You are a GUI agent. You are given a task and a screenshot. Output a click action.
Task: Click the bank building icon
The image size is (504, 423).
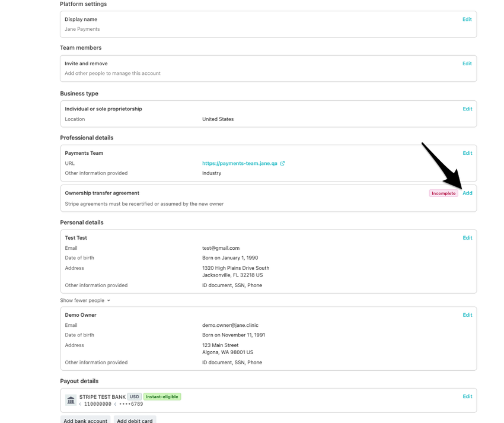[71, 400]
